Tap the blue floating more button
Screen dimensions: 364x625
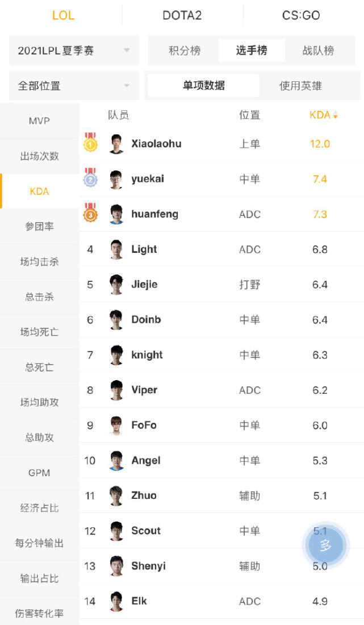tap(325, 545)
